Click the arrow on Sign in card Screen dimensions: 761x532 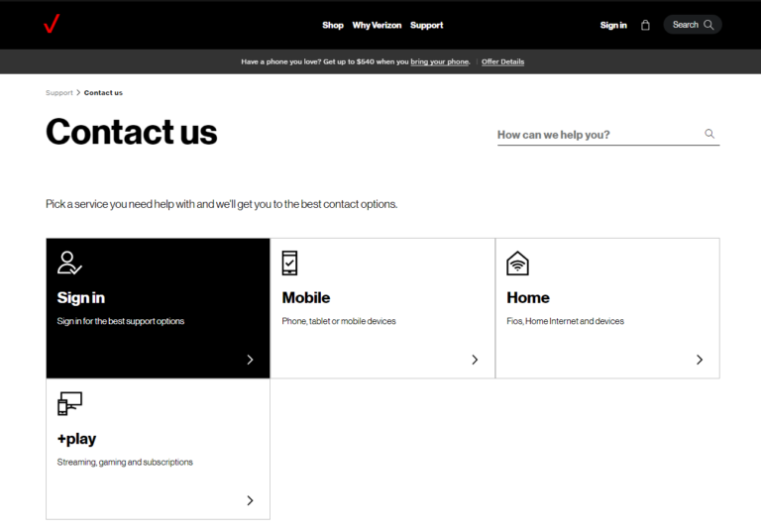pyautogui.click(x=250, y=360)
